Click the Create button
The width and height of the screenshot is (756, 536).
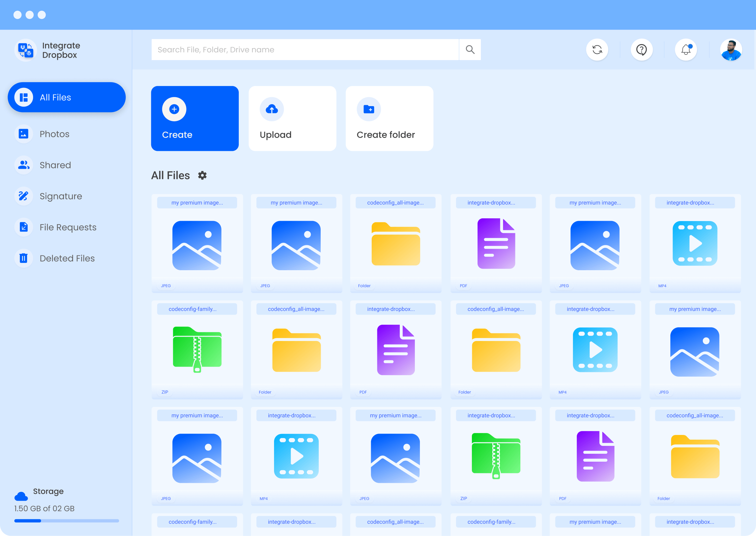[194, 118]
